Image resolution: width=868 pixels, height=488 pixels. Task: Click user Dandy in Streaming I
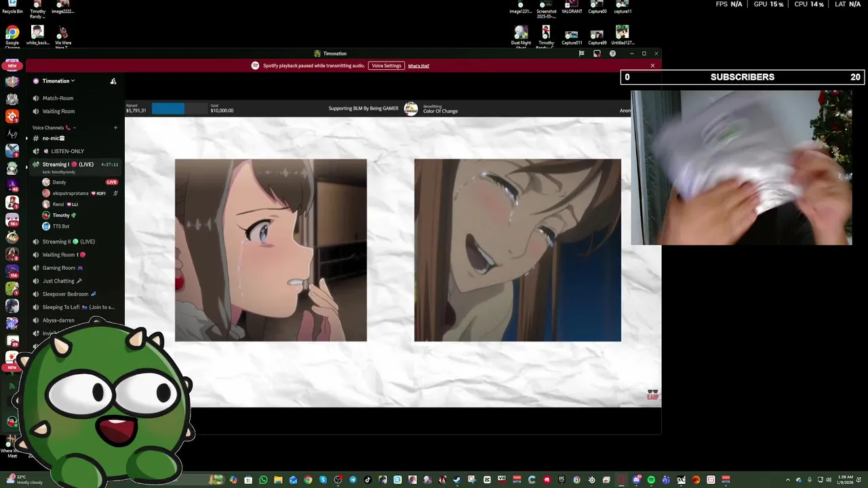(60, 182)
